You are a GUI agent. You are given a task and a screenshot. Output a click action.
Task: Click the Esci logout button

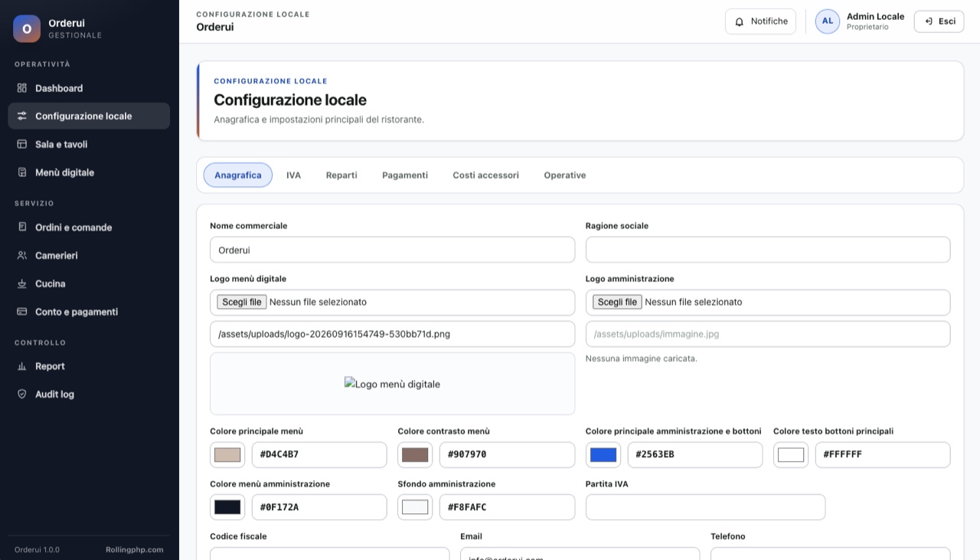[939, 21]
